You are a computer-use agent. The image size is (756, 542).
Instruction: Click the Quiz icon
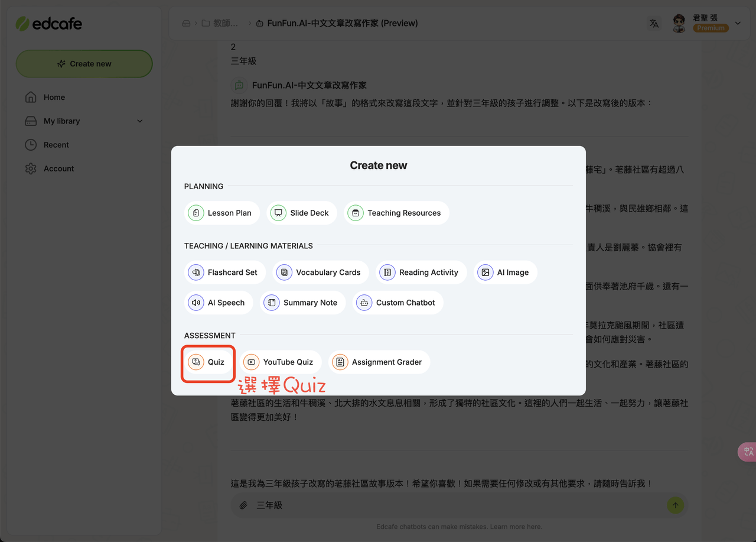195,362
